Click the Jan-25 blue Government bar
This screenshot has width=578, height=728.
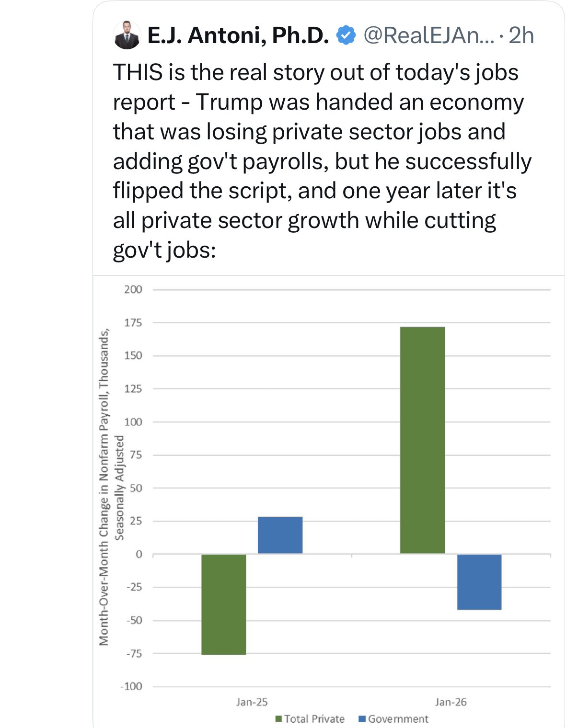tap(280, 535)
